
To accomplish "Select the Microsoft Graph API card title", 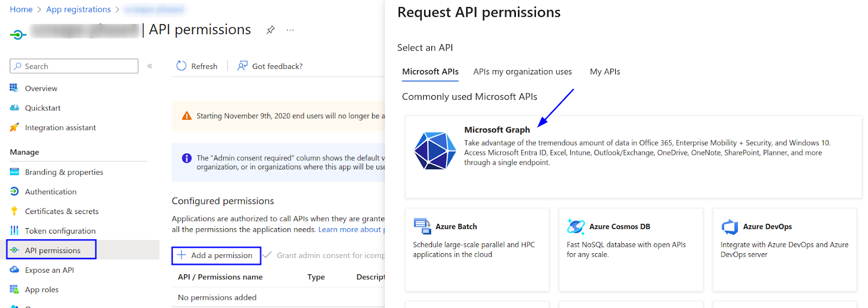I will click(x=497, y=130).
